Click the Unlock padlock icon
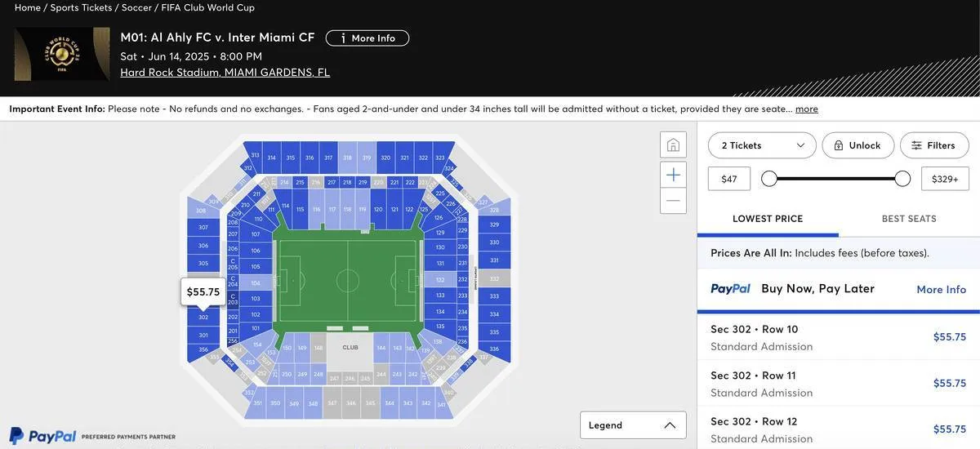This screenshot has height=449, width=980. (x=838, y=145)
